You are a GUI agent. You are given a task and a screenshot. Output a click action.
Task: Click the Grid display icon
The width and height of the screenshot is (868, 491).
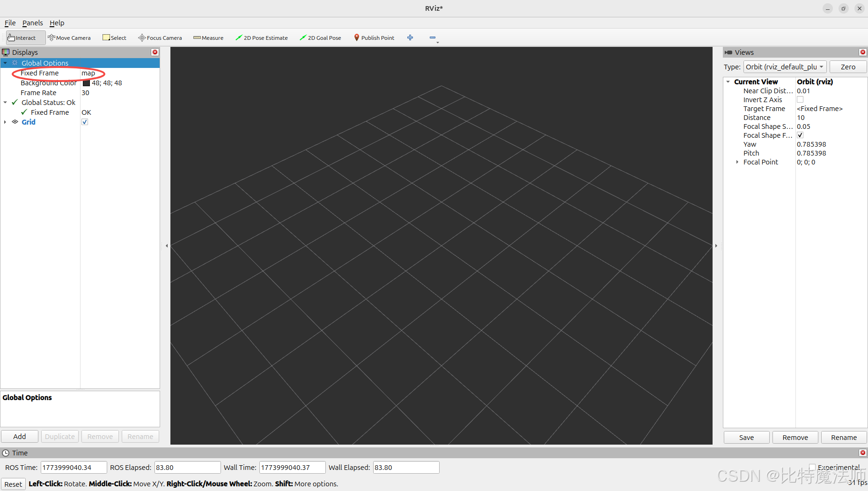click(15, 122)
